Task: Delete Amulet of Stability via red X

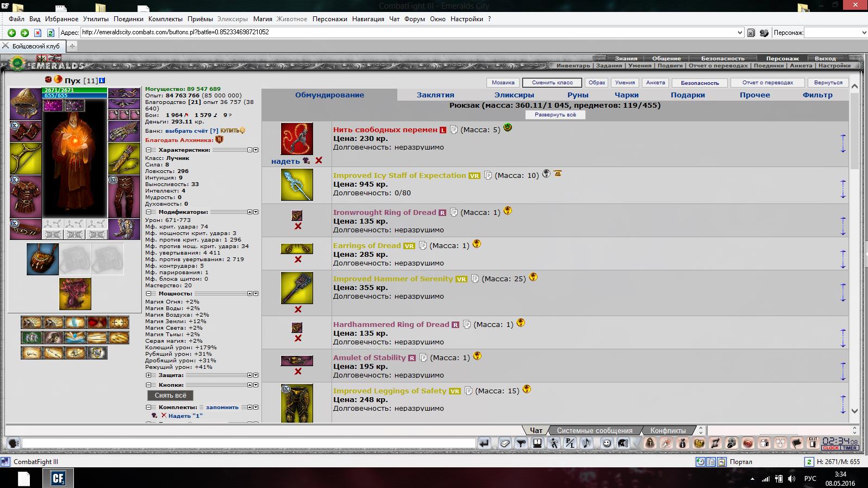Action: [x=298, y=372]
